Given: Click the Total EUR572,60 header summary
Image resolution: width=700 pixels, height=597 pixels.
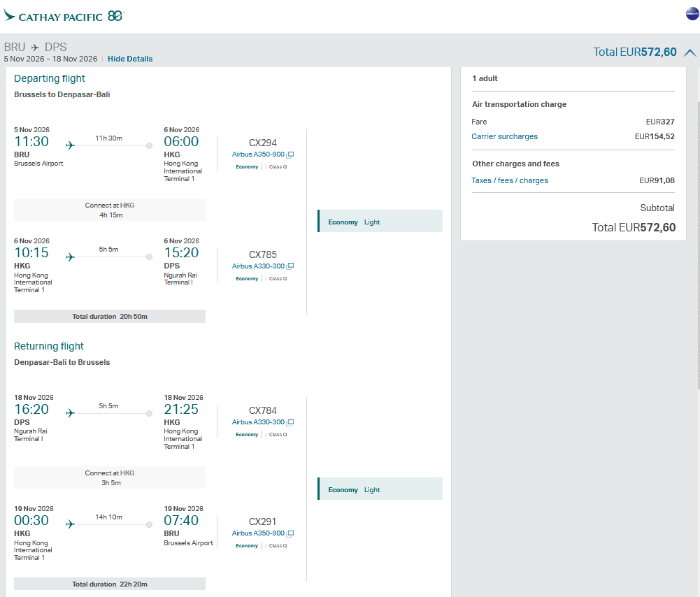Looking at the screenshot, I should 634,52.
